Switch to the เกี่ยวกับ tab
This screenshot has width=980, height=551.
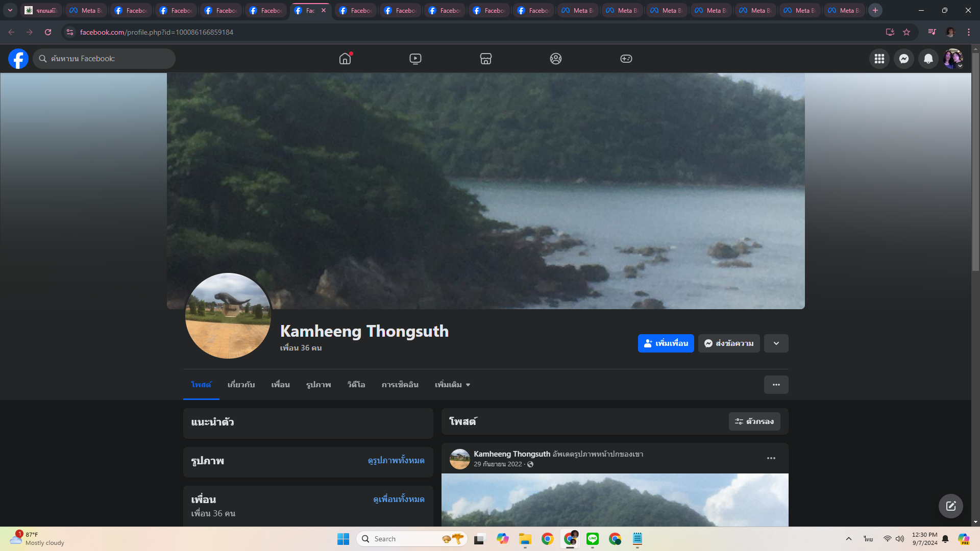241,385
